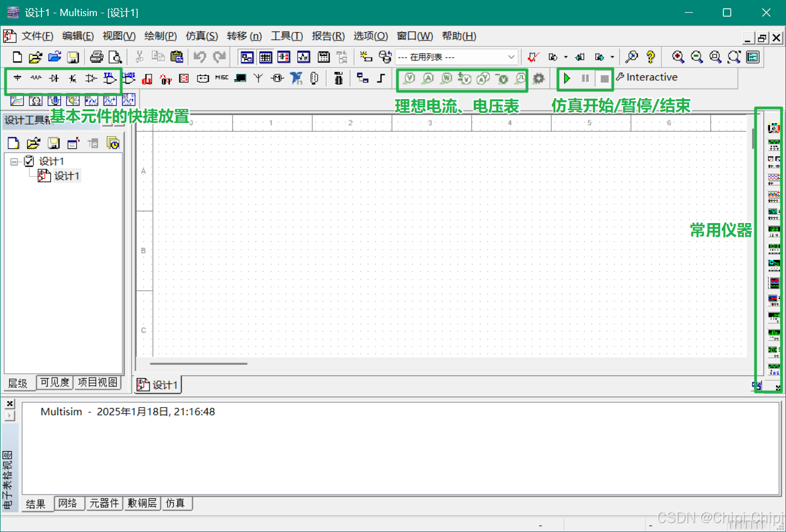Image resolution: width=786 pixels, height=532 pixels.
Task: Open the Grapher view
Action: click(303, 57)
